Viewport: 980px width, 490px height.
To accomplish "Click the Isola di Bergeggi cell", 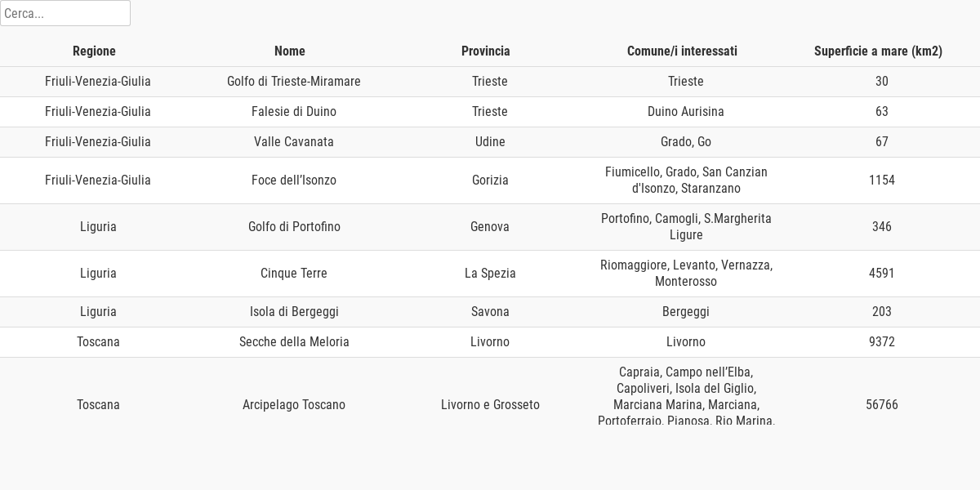I will (294, 312).
